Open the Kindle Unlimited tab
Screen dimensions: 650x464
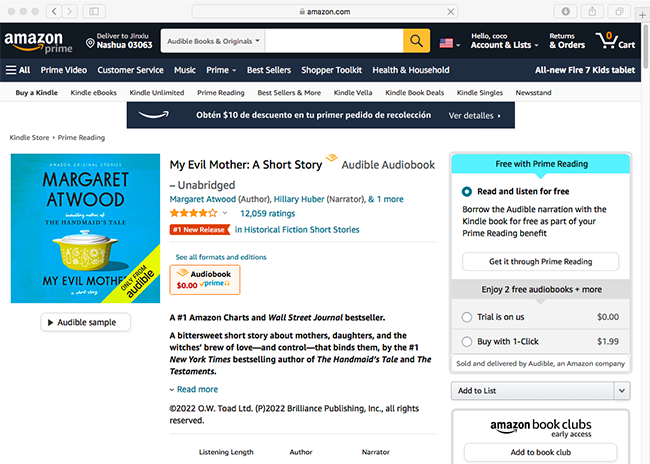click(154, 93)
